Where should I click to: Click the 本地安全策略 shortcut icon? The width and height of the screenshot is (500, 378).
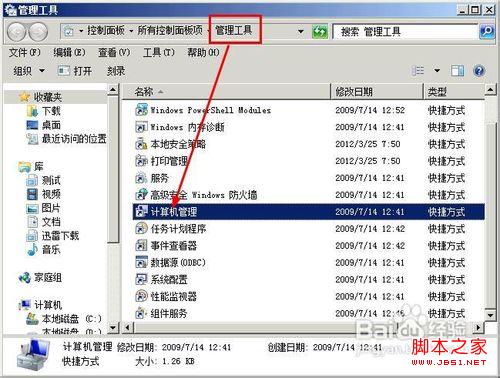click(x=141, y=144)
